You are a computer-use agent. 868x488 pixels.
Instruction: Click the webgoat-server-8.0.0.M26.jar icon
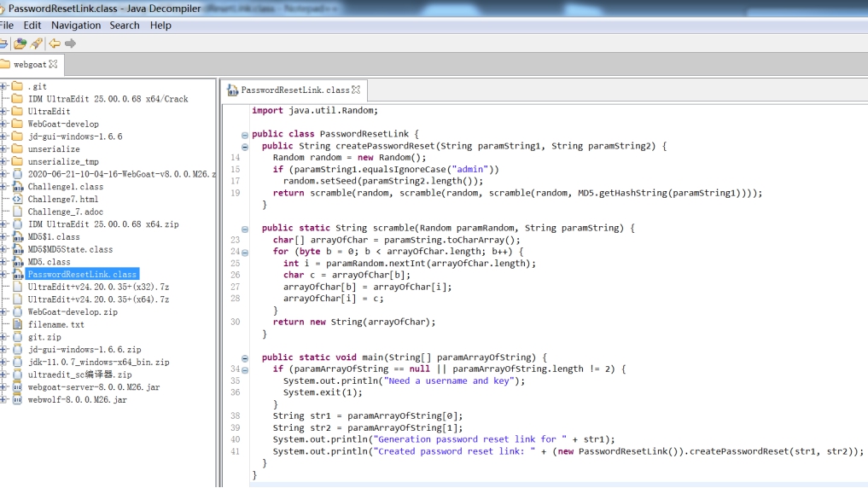[18, 387]
